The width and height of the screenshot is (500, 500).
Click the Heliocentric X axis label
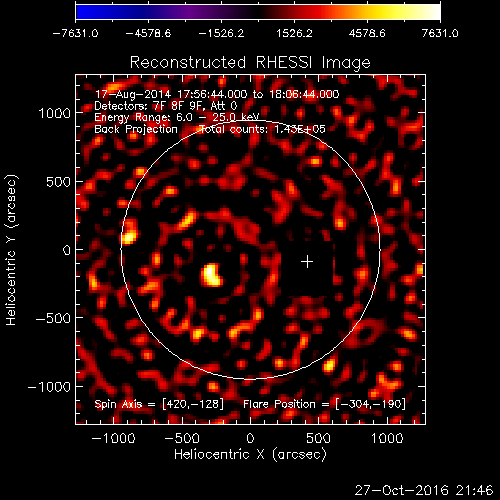[x=250, y=455]
